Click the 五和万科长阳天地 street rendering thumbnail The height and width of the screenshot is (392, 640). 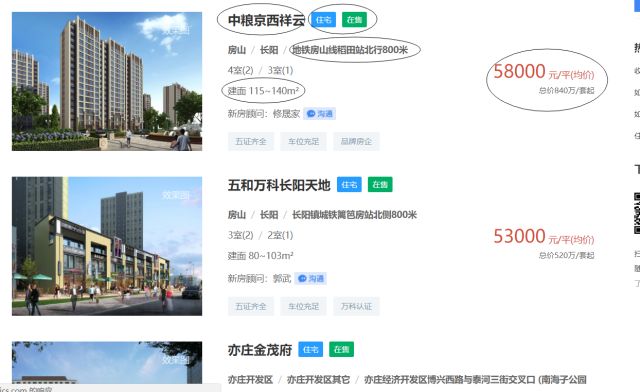pyautogui.click(x=107, y=246)
